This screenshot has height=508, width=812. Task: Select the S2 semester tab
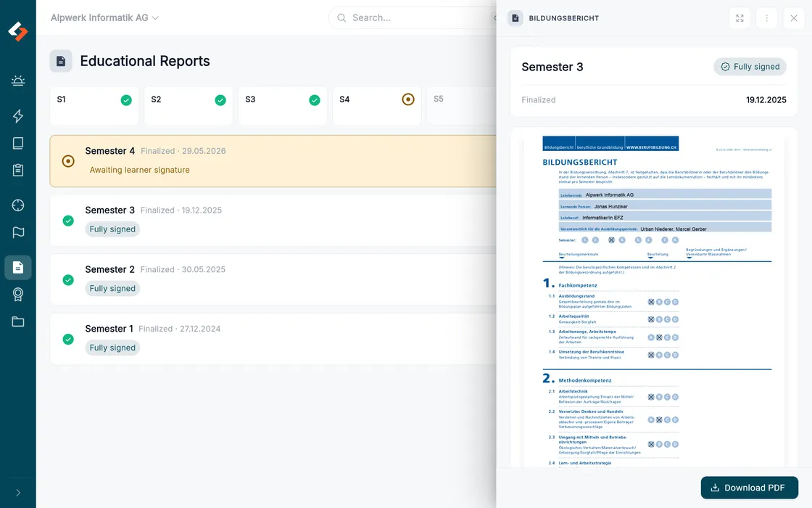point(188,106)
